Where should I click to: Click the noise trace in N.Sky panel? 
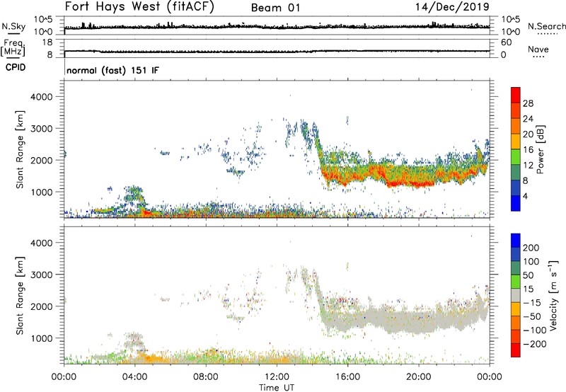click(277, 27)
